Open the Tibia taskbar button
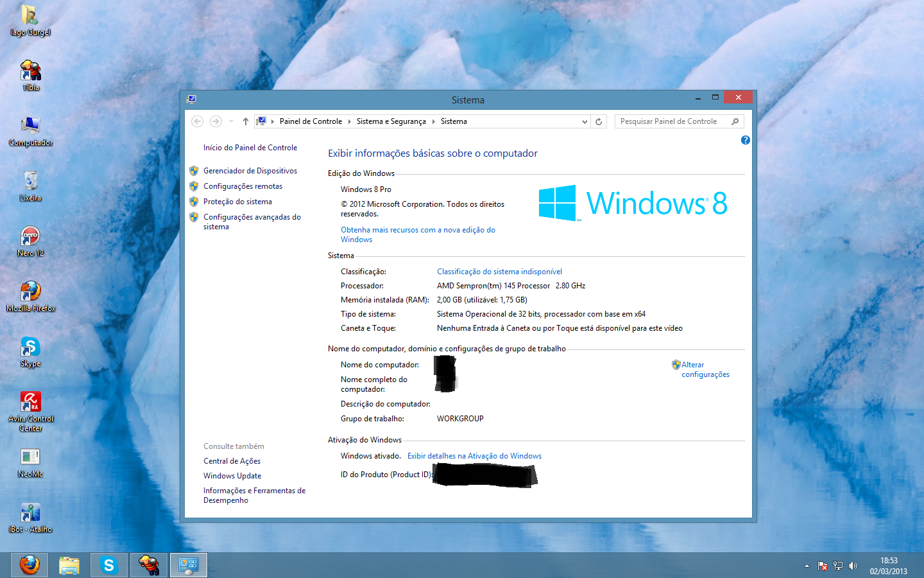 pos(149,565)
